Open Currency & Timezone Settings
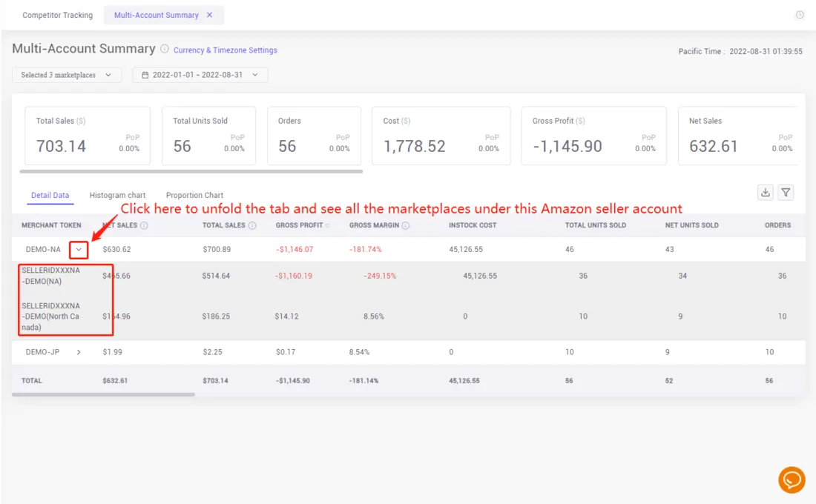 click(224, 50)
